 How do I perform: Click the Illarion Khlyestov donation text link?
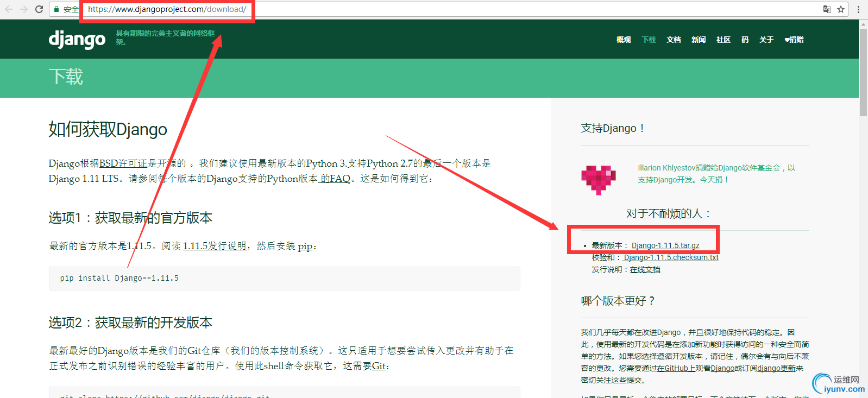pyautogui.click(x=716, y=174)
